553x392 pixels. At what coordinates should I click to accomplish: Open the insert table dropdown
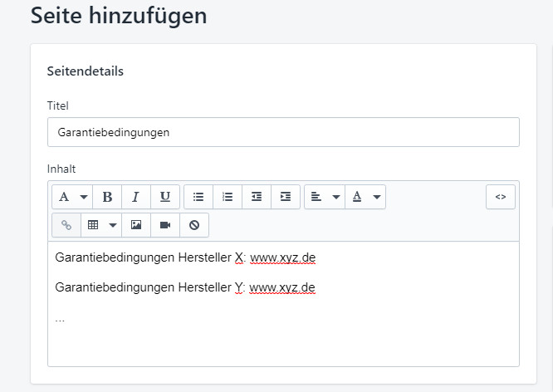[101, 225]
